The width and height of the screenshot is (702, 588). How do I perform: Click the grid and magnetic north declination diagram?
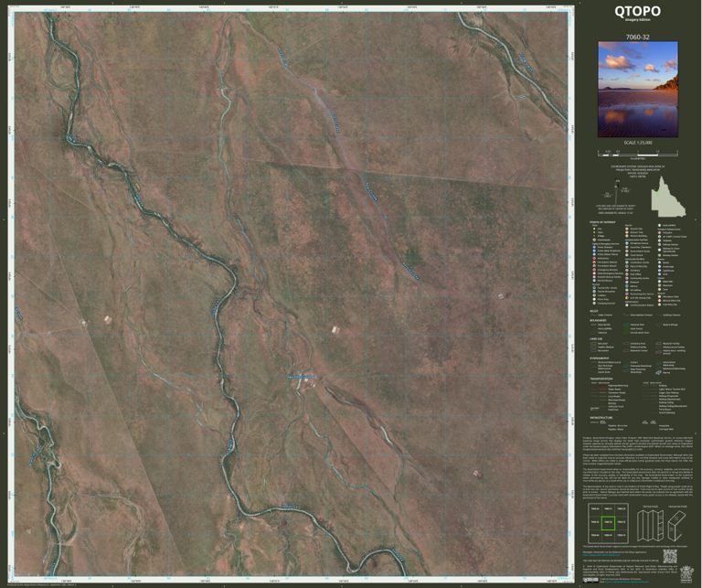tap(616, 191)
